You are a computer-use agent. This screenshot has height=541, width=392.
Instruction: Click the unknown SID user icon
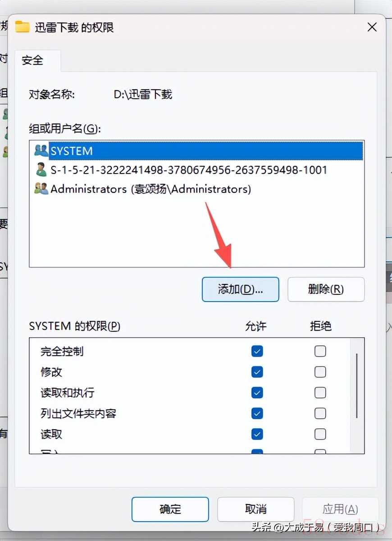coord(41,170)
